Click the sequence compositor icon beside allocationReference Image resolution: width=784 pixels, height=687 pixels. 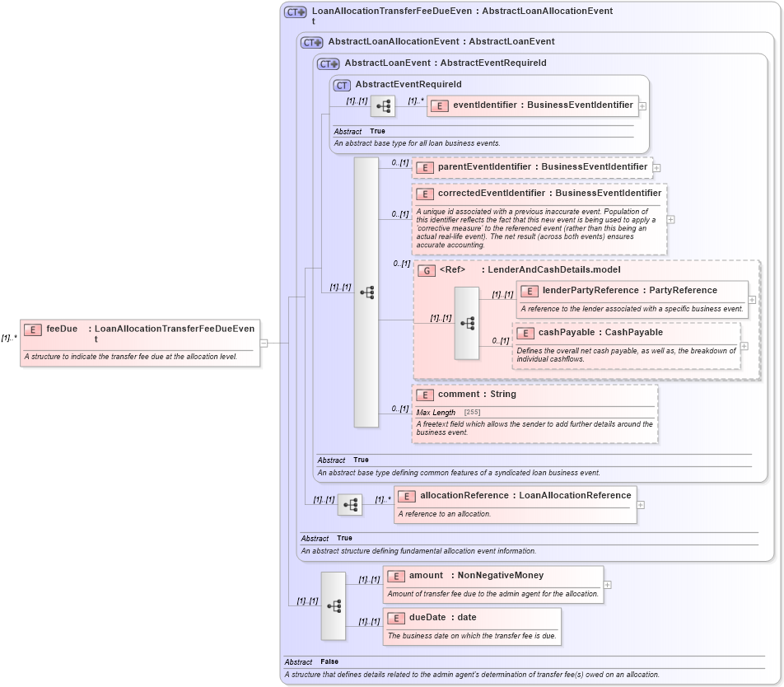pyautogui.click(x=349, y=504)
